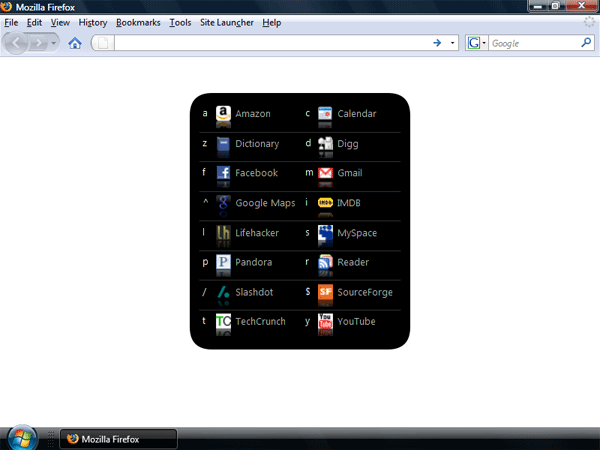Click the Reader RSS icon
The image size is (600, 450).
[325, 262]
